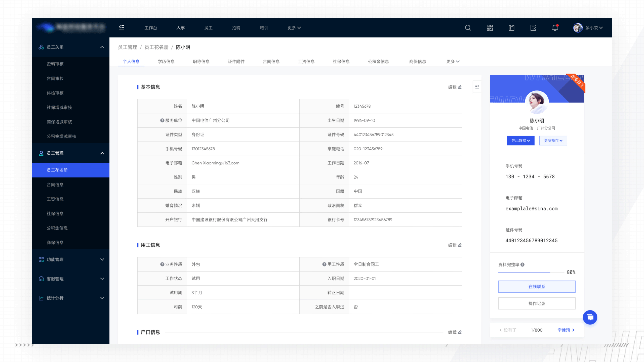Screen dimensions: 644x362
Task: Expand 更多 in the top navigation
Action: [x=294, y=28]
